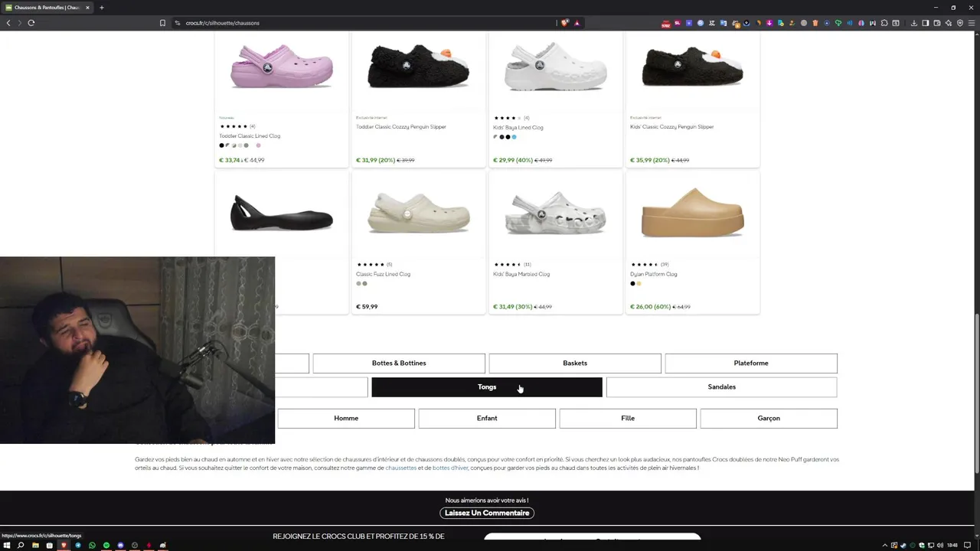Image resolution: width=980 pixels, height=551 pixels.
Task: Select tan swatch on Dylan Platform Clog
Action: [639, 284]
